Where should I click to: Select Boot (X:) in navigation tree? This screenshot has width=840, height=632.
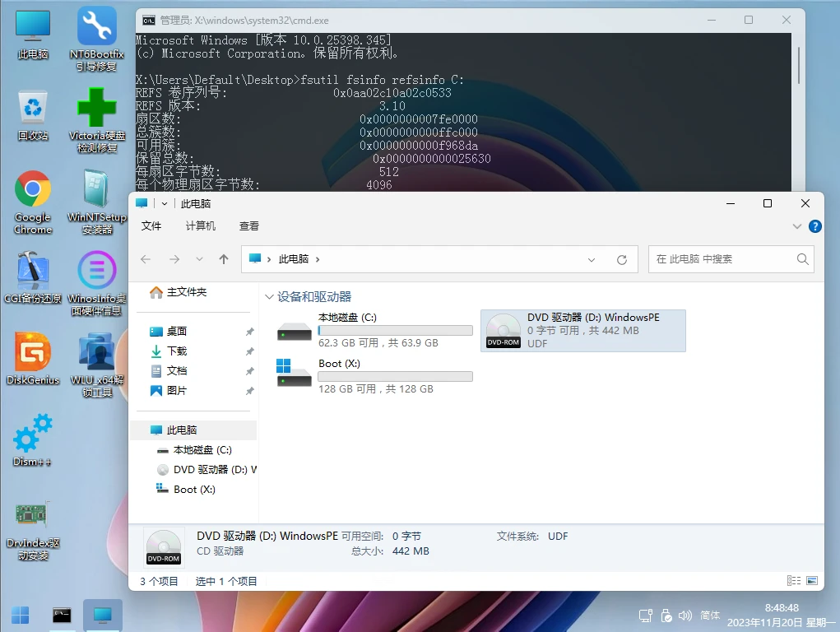pyautogui.click(x=194, y=490)
